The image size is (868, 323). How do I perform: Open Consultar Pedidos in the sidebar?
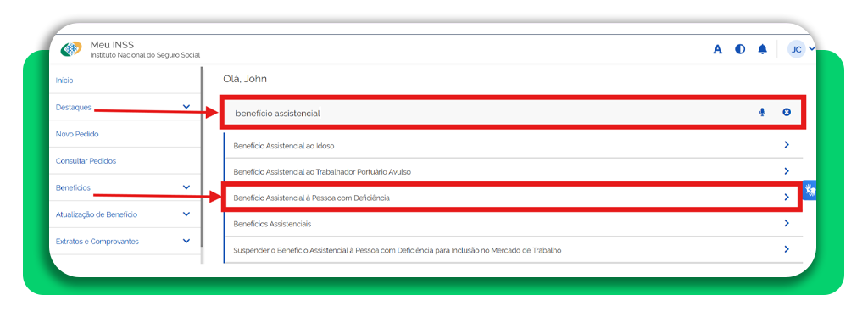coord(86,161)
